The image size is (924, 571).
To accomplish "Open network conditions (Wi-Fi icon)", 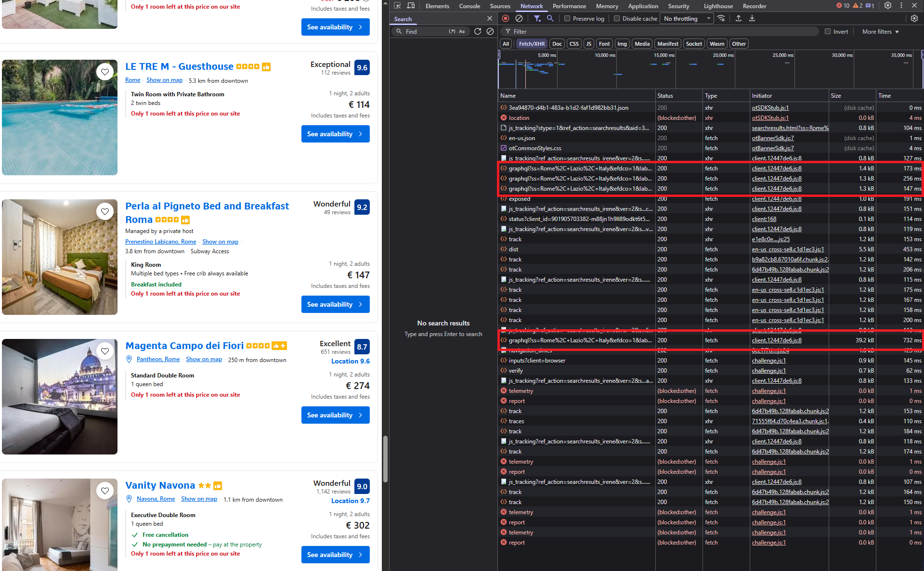I will pyautogui.click(x=721, y=18).
